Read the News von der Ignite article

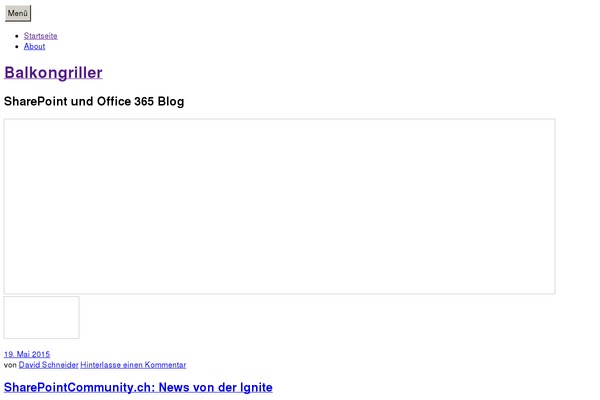tap(138, 387)
